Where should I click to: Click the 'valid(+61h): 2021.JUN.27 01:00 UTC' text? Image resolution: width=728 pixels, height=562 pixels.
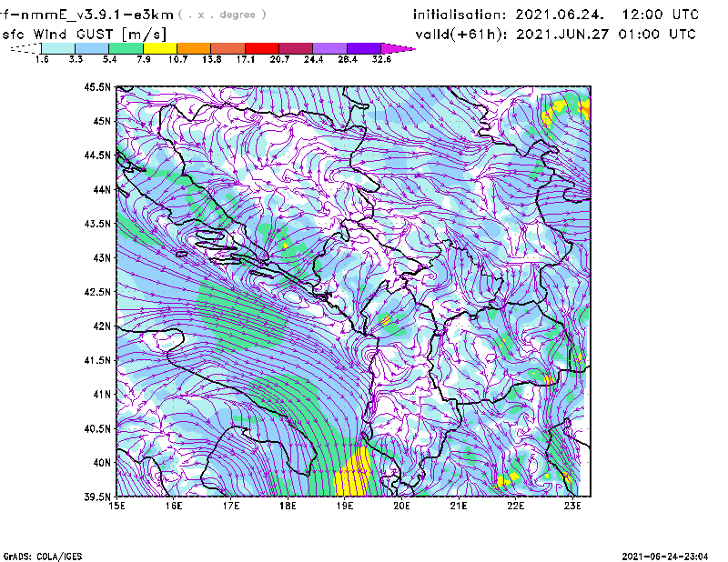coord(555,35)
